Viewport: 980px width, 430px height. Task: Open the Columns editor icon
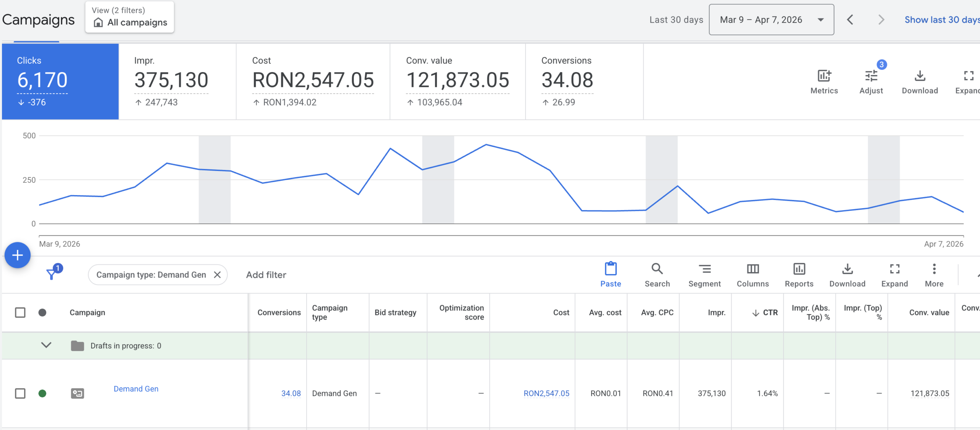753,269
